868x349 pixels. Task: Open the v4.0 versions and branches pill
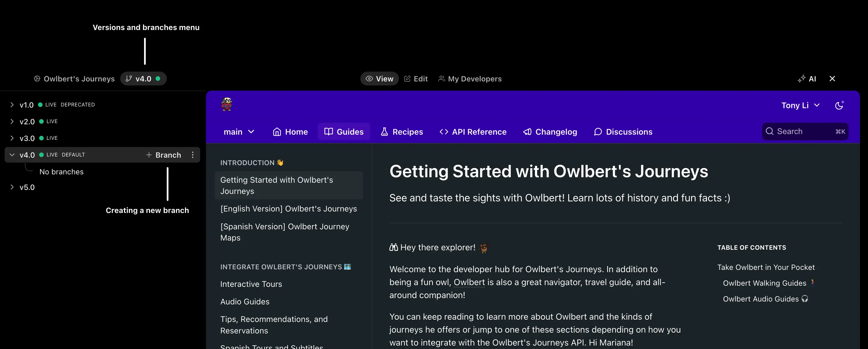(x=143, y=79)
